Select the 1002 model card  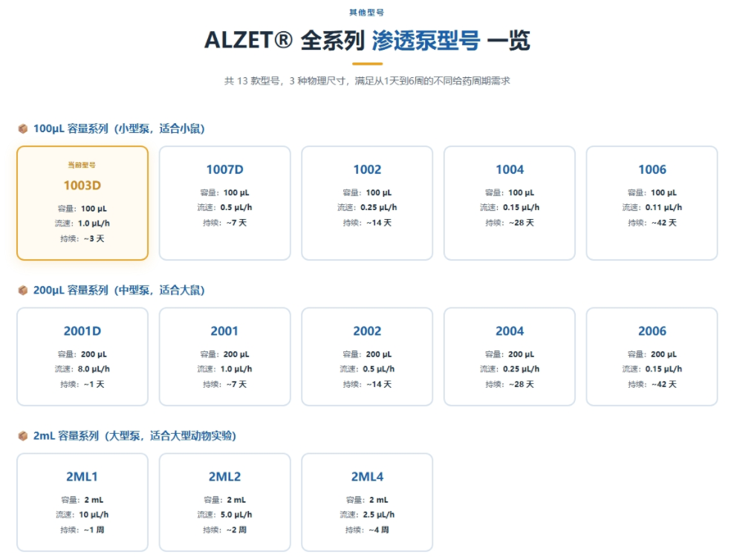(x=367, y=201)
